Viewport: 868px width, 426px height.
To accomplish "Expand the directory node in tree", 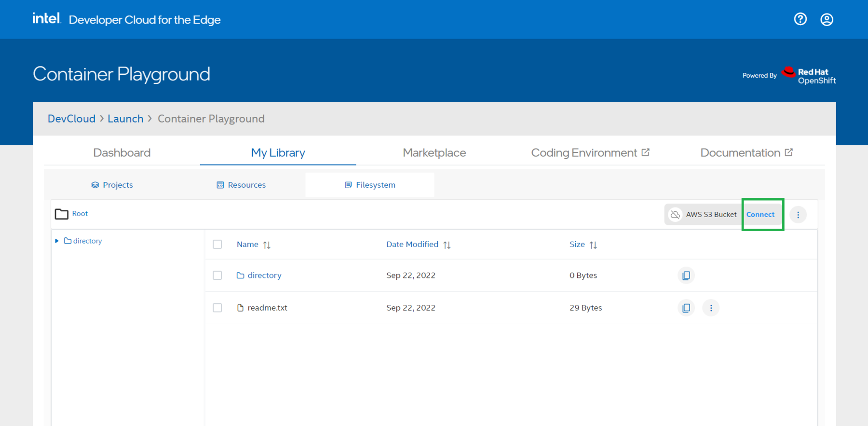I will [x=57, y=241].
